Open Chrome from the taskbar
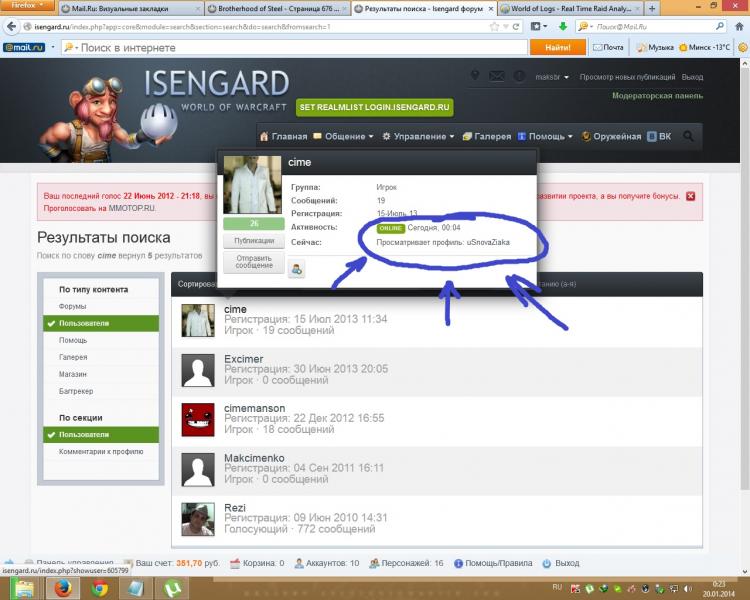The image size is (750, 600). (99, 588)
